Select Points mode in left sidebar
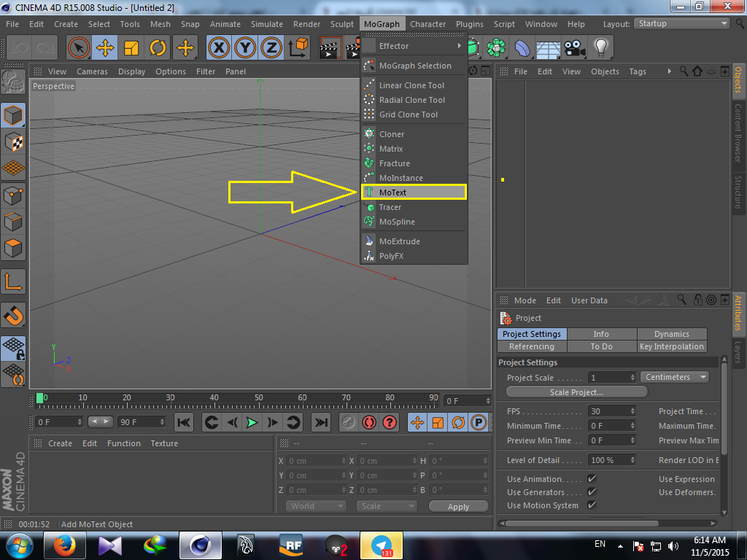This screenshot has height=560, width=747. click(x=13, y=195)
